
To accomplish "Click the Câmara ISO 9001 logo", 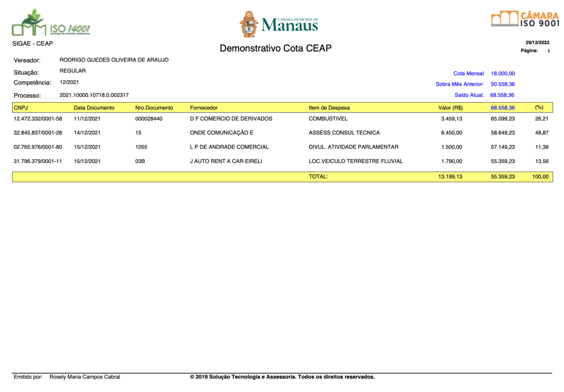I will pos(525,19).
